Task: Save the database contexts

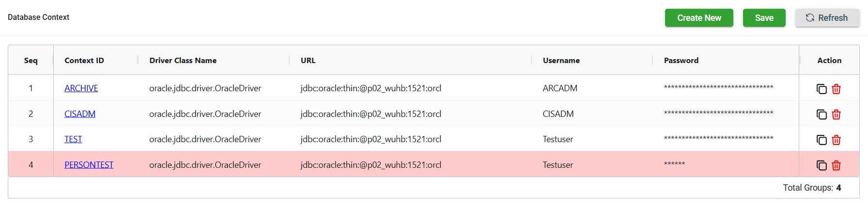Action: pyautogui.click(x=764, y=18)
